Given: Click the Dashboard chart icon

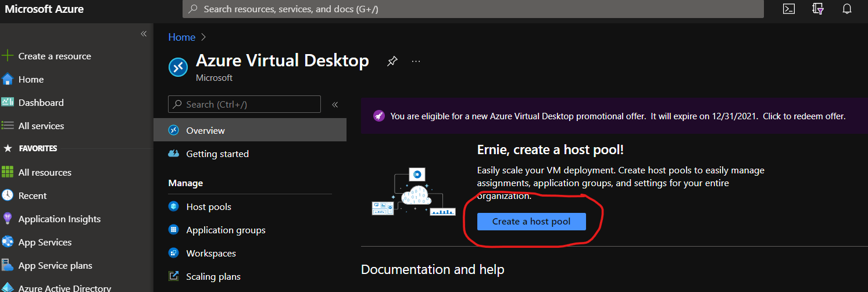Looking at the screenshot, I should [x=8, y=102].
